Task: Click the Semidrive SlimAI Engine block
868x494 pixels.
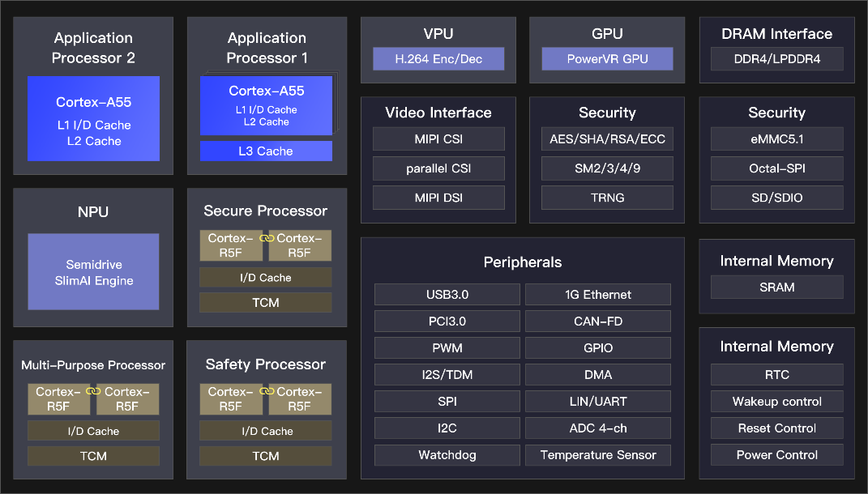Action: [x=92, y=271]
